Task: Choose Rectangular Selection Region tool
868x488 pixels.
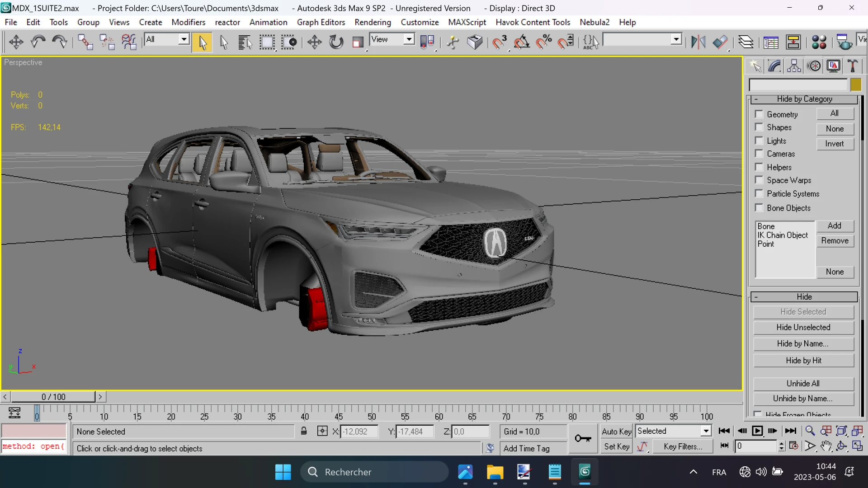Action: 267,42
